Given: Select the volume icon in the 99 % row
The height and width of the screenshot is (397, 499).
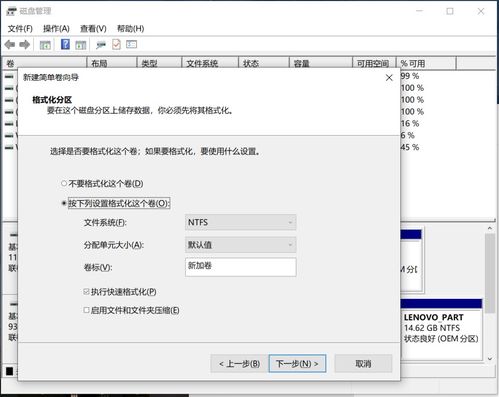Looking at the screenshot, I should (9, 77).
